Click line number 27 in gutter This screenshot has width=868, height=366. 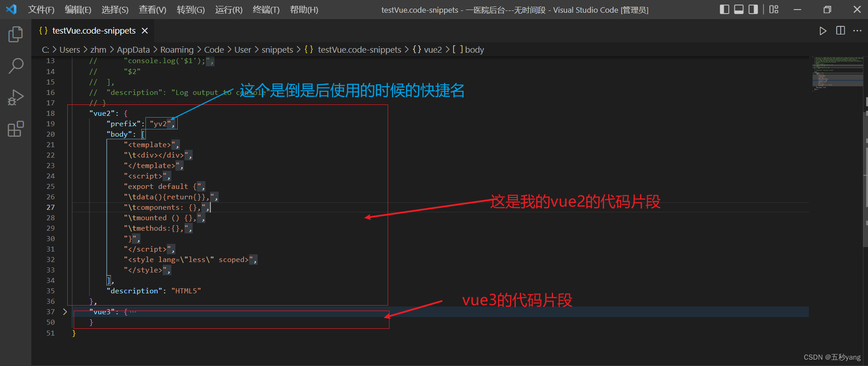pyautogui.click(x=50, y=207)
